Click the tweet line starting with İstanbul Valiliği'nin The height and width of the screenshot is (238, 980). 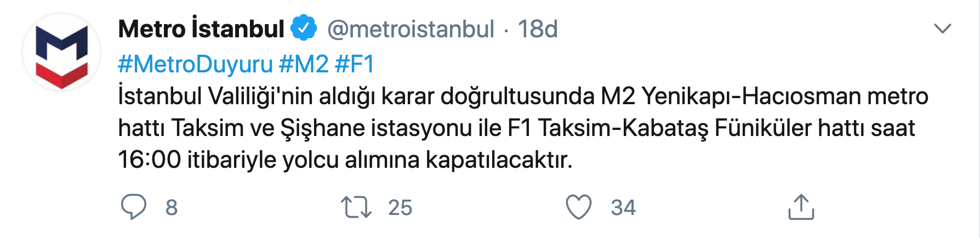click(x=523, y=97)
